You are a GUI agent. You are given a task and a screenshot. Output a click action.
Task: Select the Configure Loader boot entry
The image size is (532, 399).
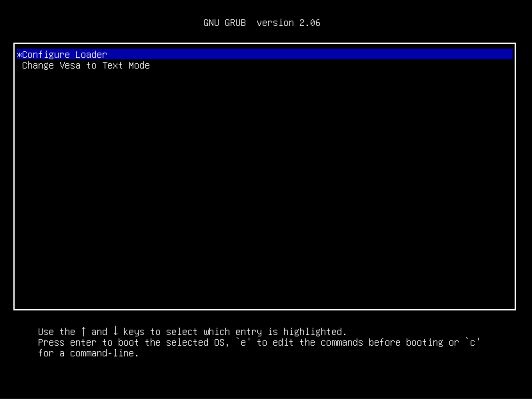click(64, 55)
